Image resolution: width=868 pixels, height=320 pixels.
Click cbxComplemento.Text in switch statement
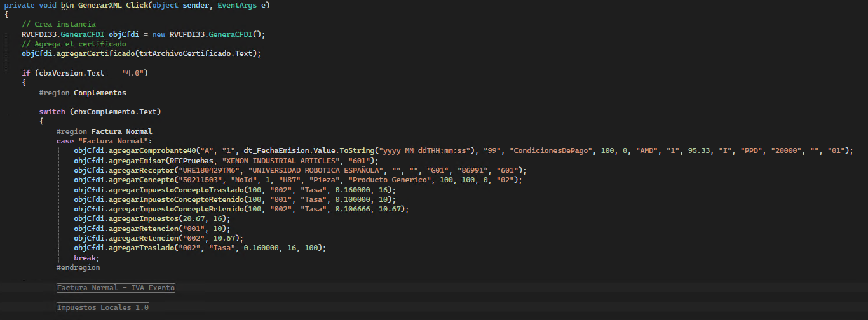115,112
